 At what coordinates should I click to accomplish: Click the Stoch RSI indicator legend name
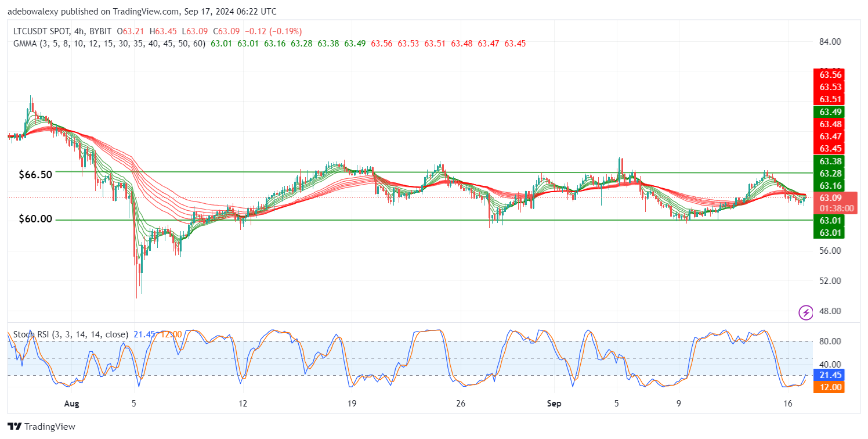click(x=71, y=334)
